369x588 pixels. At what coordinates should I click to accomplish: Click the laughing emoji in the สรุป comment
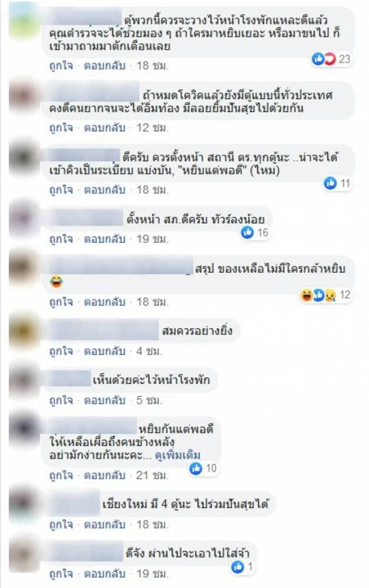pos(56,281)
